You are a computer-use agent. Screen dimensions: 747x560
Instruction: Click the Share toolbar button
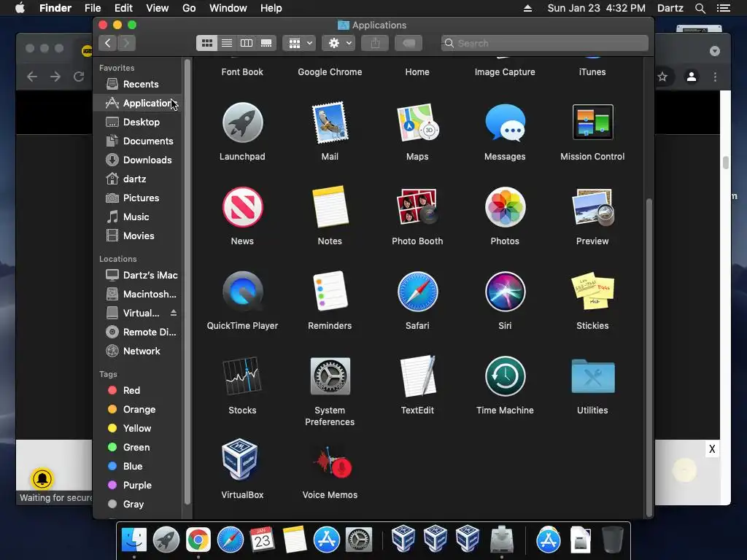click(x=375, y=43)
